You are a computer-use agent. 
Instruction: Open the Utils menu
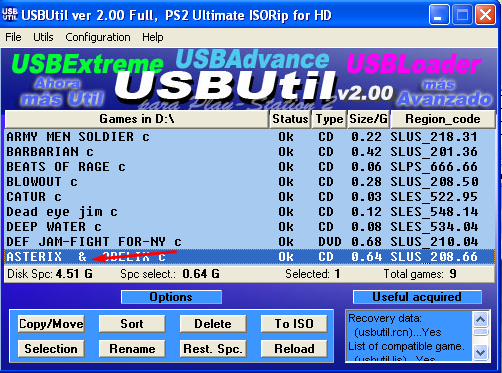[43, 37]
